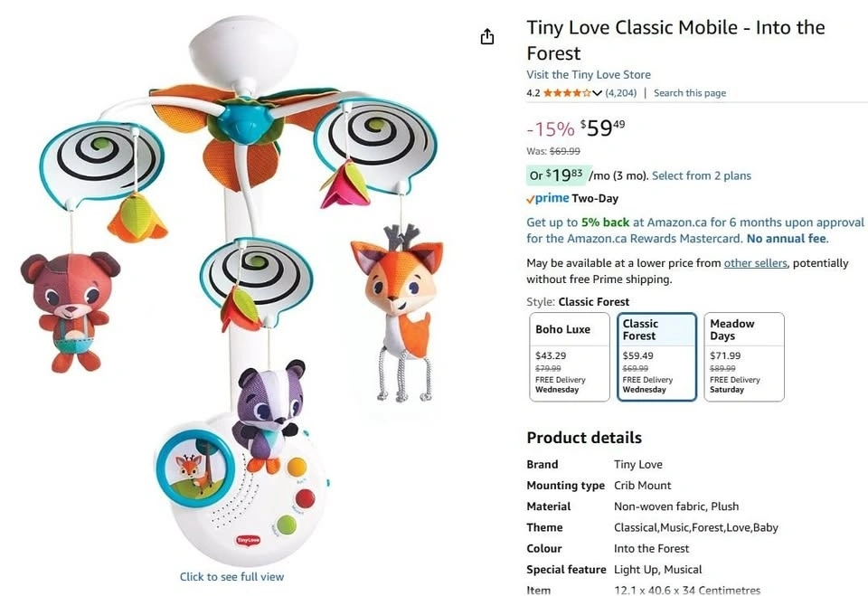Click the $19.83 monthly payment badge
The height and width of the screenshot is (596, 868).
pos(556,175)
